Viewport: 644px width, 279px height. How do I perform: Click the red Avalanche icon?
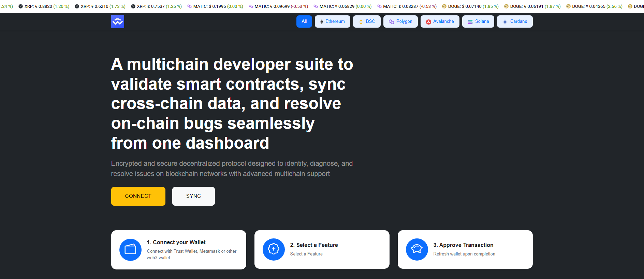tap(428, 22)
